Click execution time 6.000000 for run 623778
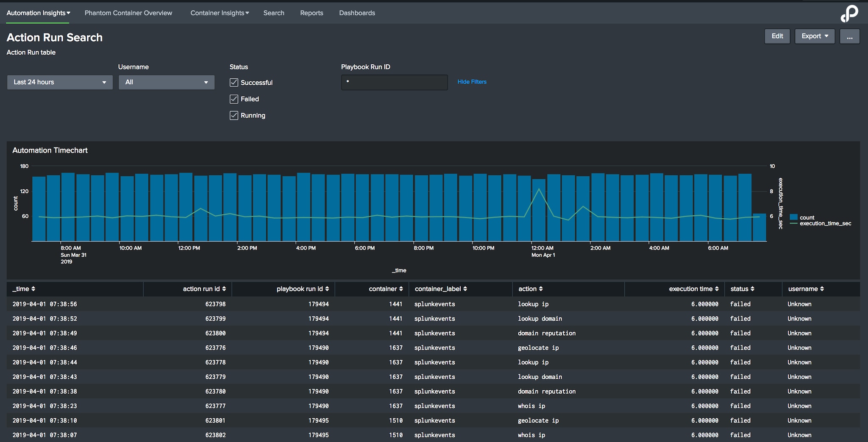868x442 pixels. click(704, 362)
